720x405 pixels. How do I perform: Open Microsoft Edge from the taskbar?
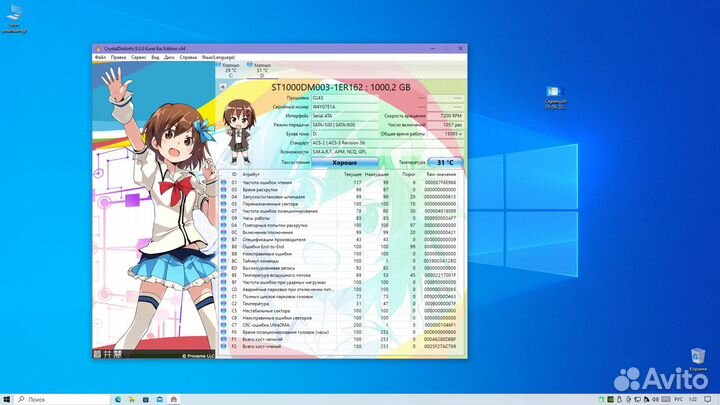(x=118, y=399)
